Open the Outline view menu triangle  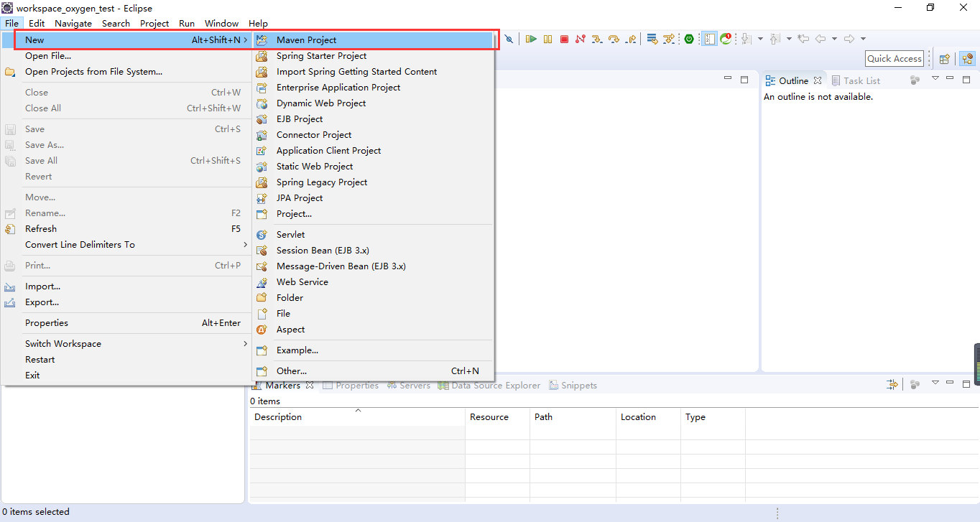tap(935, 78)
